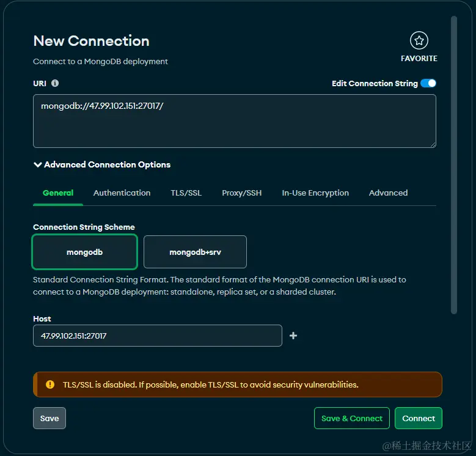The image size is (476, 456).
Task: Click into the Host input field
Action: (x=158, y=336)
